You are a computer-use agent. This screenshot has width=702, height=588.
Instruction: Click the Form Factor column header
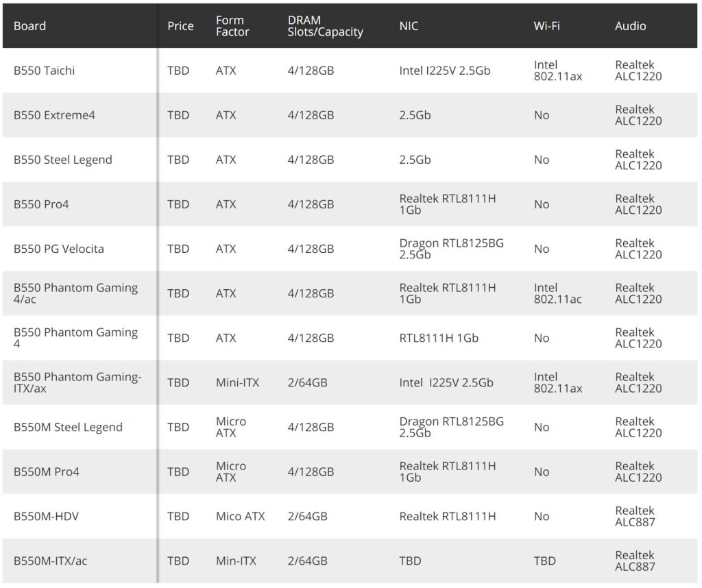(x=232, y=26)
